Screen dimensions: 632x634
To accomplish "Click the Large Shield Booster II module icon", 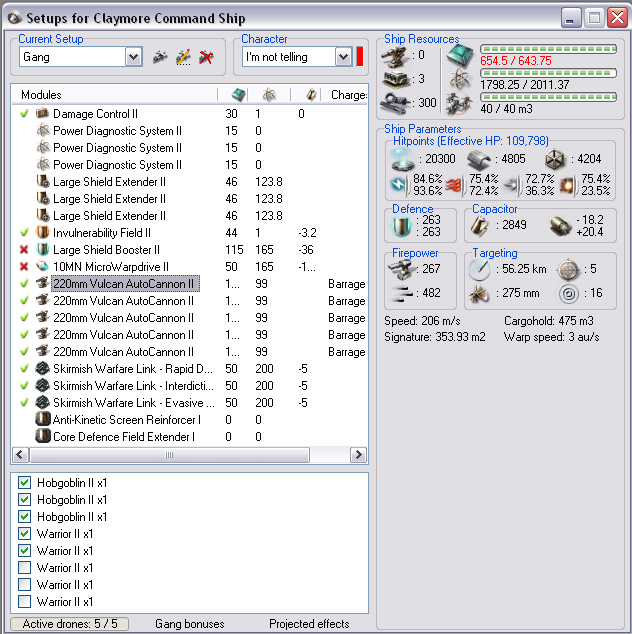I will point(42,249).
